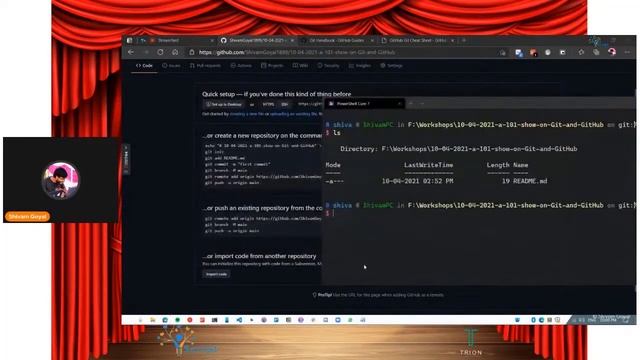
Task: Click the git push -u origin main under create new repository
Action: 232,183
